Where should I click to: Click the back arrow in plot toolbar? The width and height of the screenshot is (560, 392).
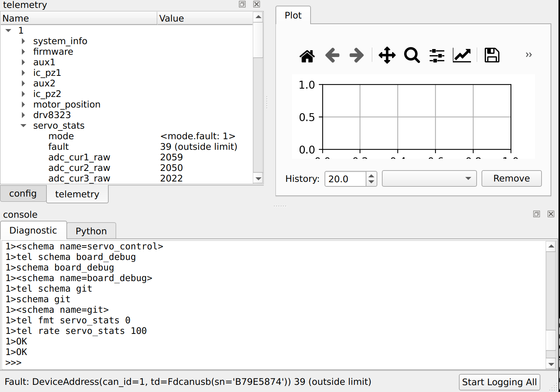332,55
